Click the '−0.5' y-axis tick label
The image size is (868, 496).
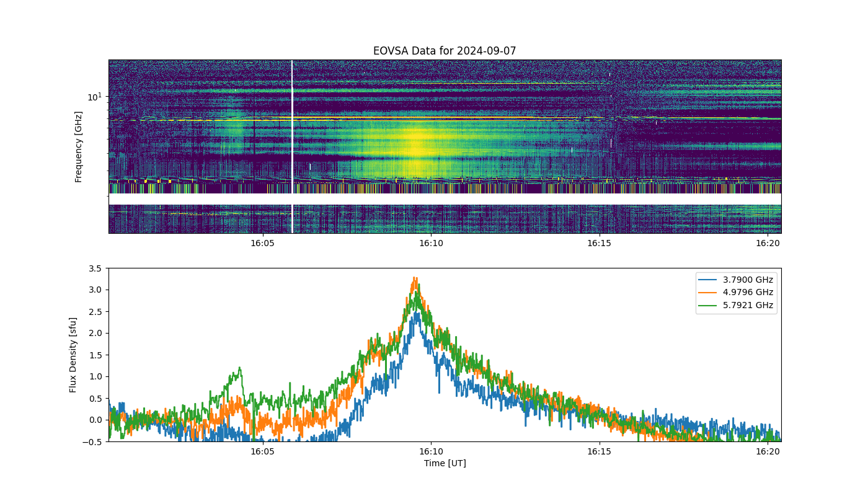(x=93, y=441)
